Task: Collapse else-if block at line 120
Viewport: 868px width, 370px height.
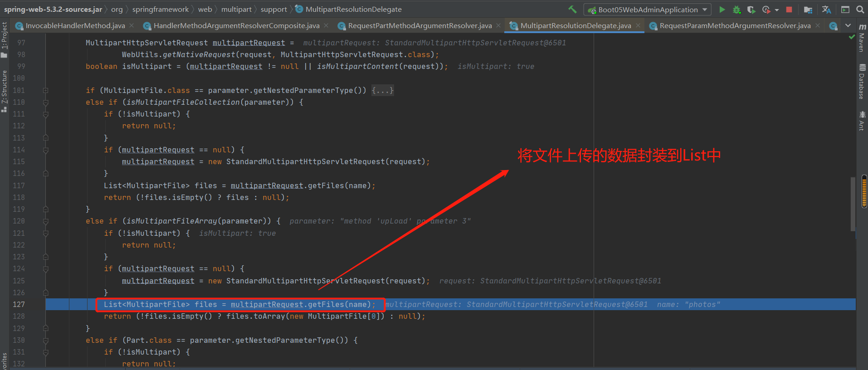Action: click(45, 221)
